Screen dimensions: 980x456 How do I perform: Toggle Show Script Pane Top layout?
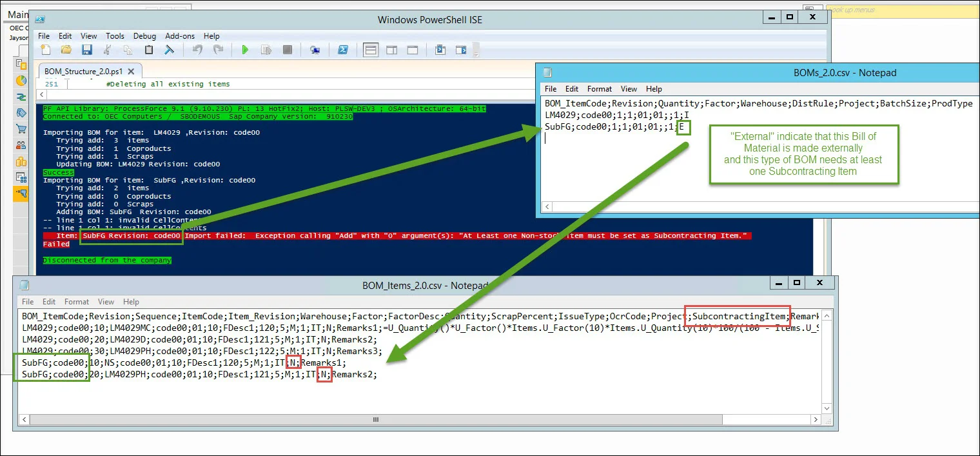tap(371, 50)
